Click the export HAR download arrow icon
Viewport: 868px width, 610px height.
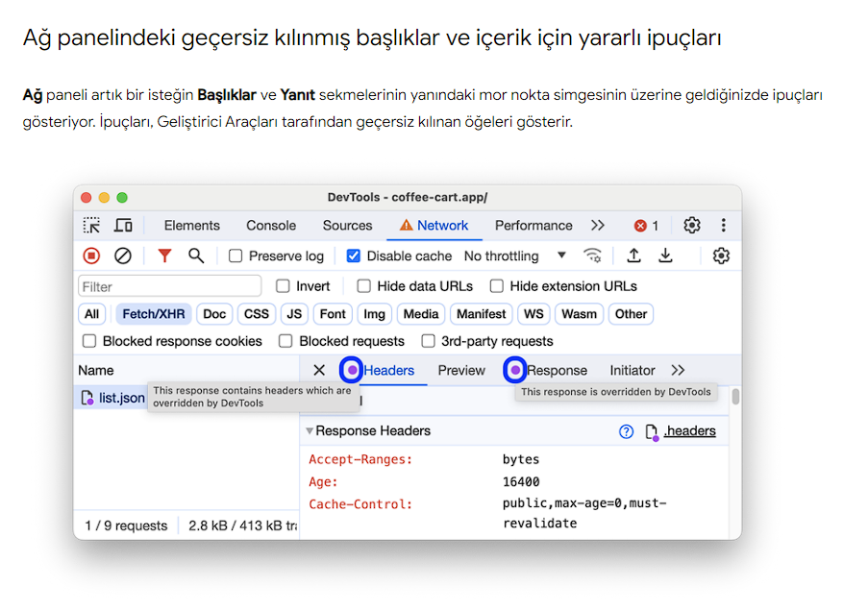point(665,256)
